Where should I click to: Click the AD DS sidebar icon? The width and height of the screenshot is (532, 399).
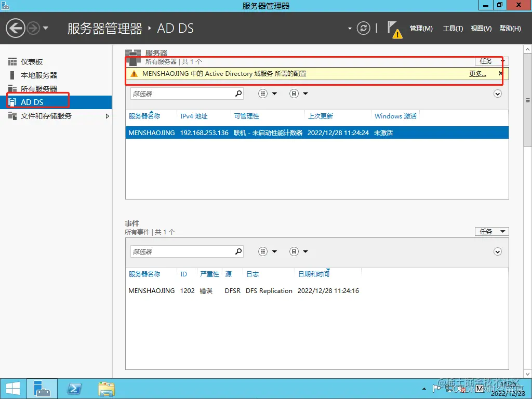point(12,102)
